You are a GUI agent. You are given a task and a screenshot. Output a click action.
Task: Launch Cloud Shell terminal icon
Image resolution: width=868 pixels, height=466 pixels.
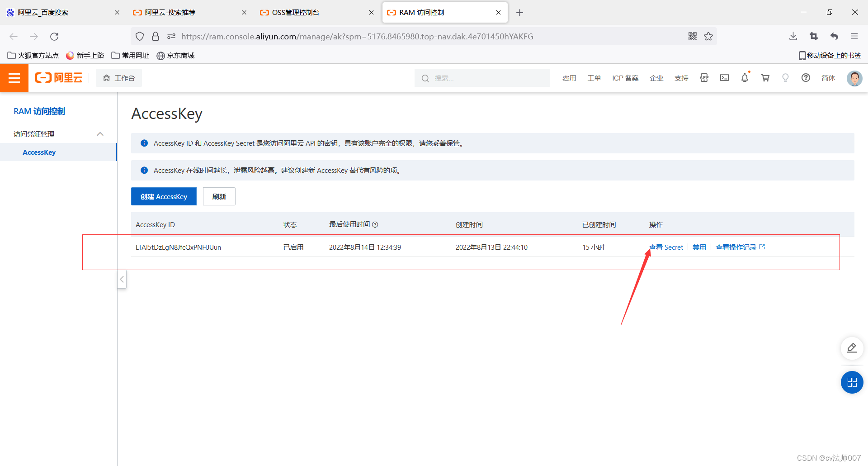(724, 78)
